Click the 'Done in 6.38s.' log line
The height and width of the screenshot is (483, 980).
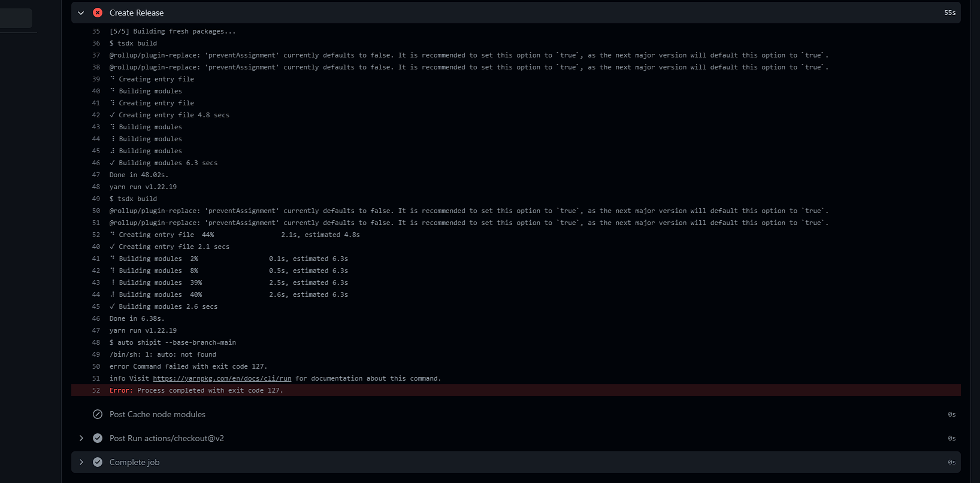[137, 318]
